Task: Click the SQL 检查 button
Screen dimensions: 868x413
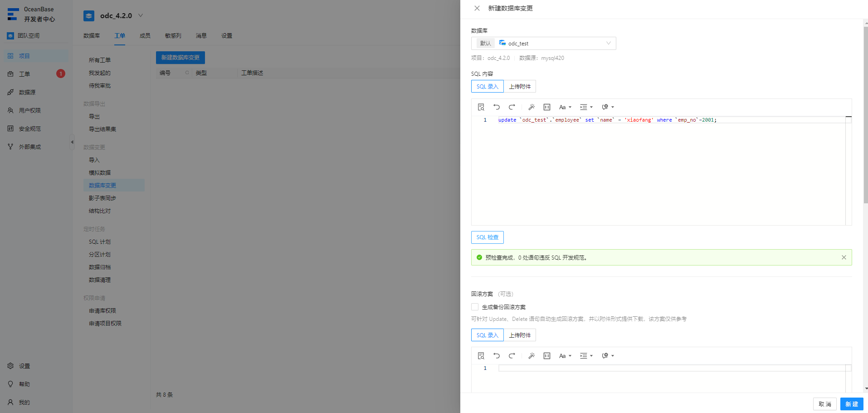Action: [488, 237]
